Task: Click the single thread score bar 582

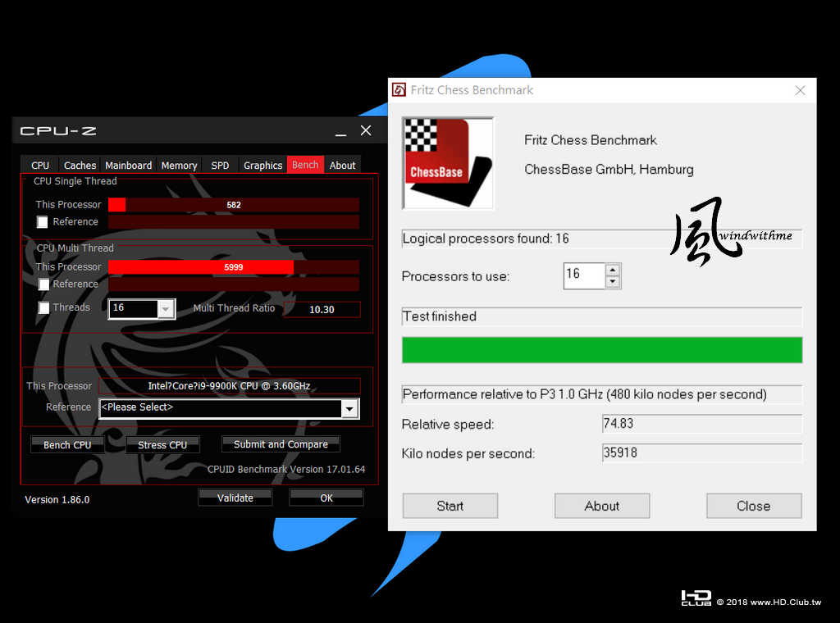Action: click(x=234, y=205)
